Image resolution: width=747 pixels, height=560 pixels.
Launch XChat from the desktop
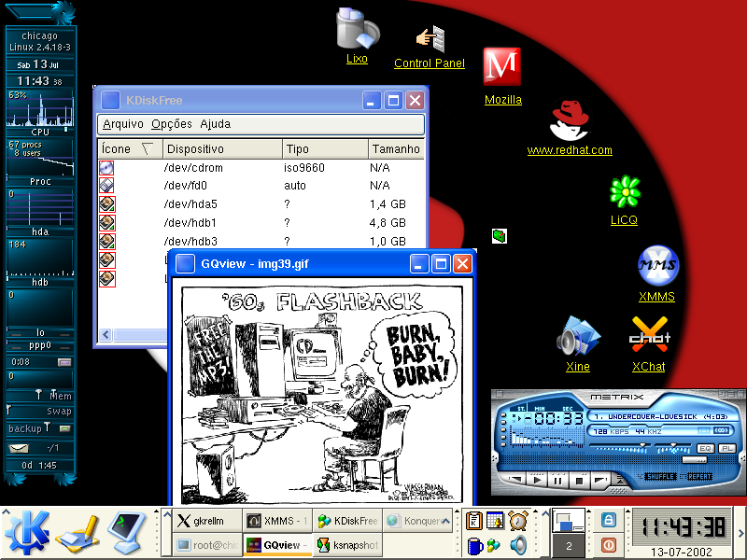point(650,335)
